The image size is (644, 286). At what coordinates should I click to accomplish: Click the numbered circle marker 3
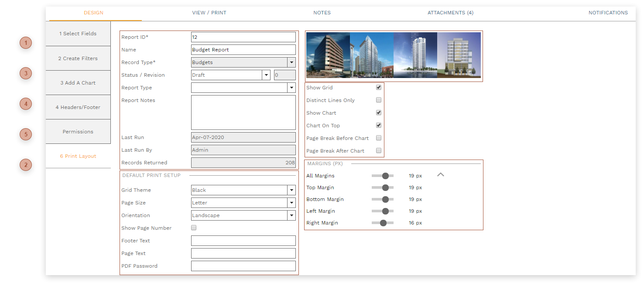[x=26, y=73]
